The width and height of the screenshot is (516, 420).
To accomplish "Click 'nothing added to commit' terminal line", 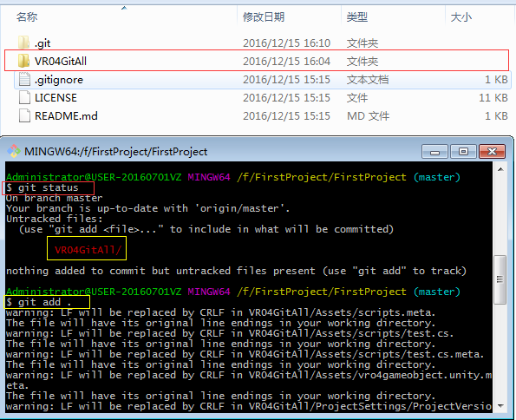I will coord(236,271).
